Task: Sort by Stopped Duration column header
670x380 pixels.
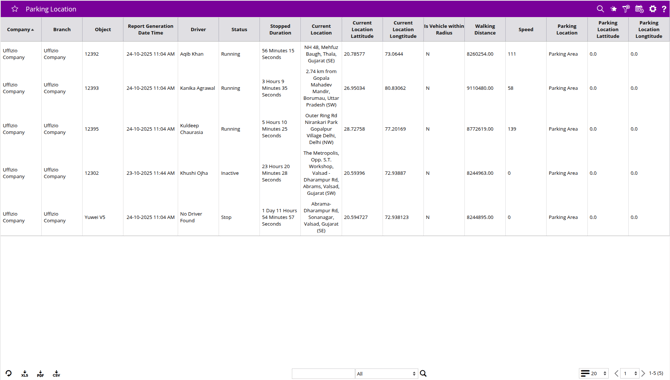Action: click(x=280, y=29)
